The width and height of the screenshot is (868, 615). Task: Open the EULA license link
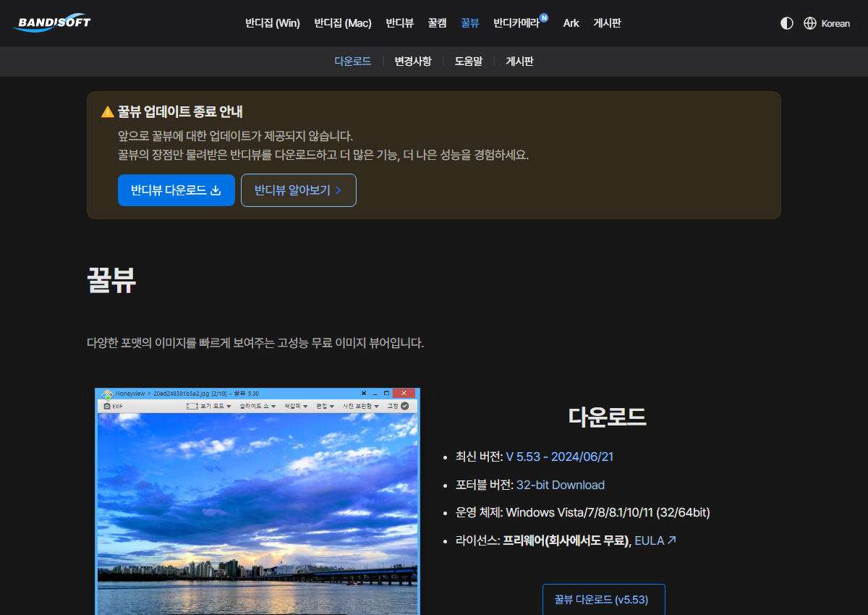(x=655, y=540)
